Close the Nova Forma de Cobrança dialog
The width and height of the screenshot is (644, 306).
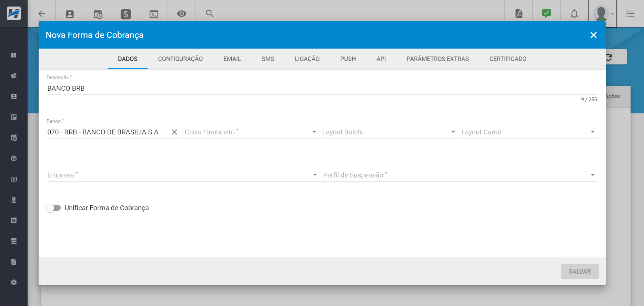pyautogui.click(x=594, y=35)
